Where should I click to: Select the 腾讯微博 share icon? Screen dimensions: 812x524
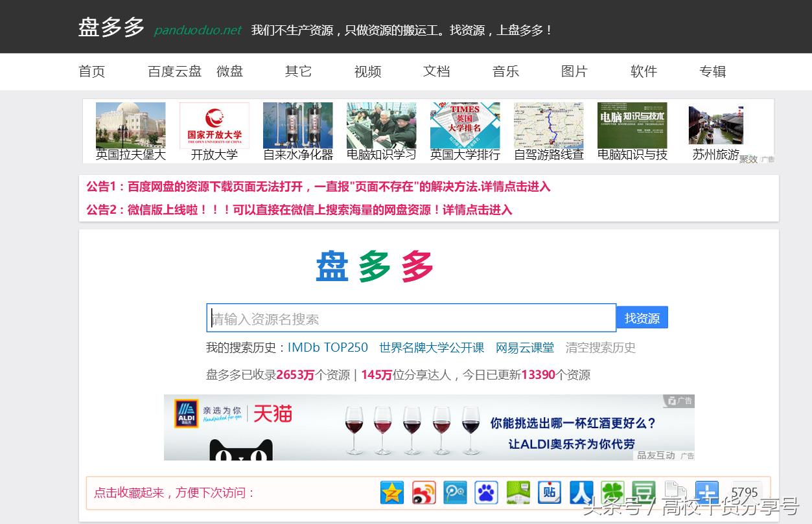[x=455, y=492]
